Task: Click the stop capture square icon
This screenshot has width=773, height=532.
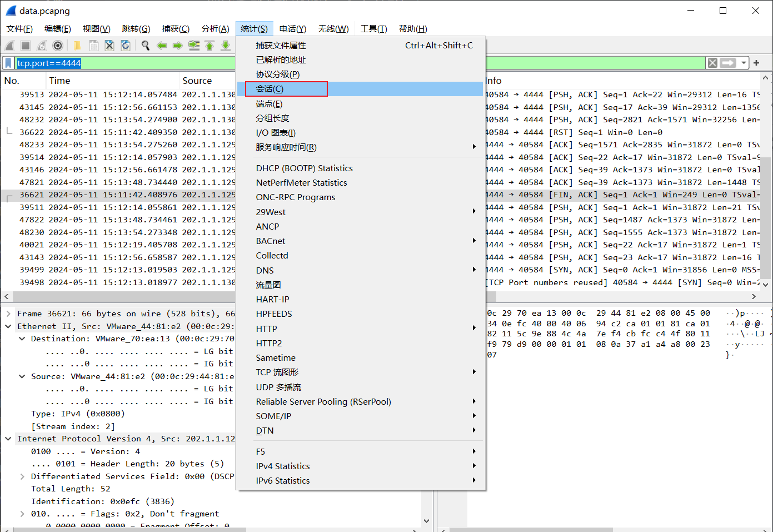Action: (26, 46)
